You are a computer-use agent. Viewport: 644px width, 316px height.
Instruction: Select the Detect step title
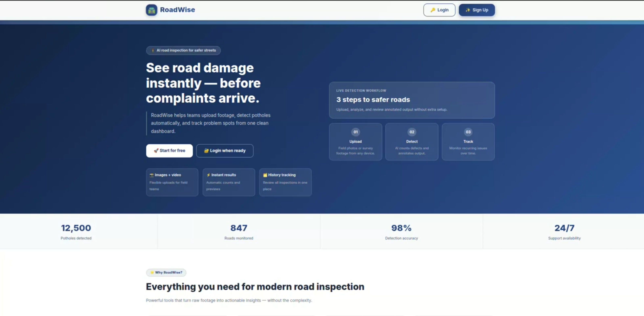(412, 141)
